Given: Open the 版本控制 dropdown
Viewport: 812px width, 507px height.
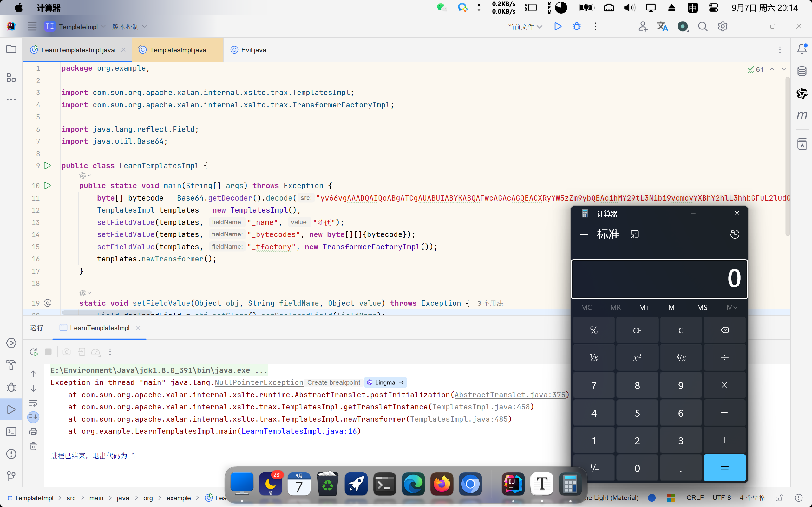Looking at the screenshot, I should click(129, 27).
